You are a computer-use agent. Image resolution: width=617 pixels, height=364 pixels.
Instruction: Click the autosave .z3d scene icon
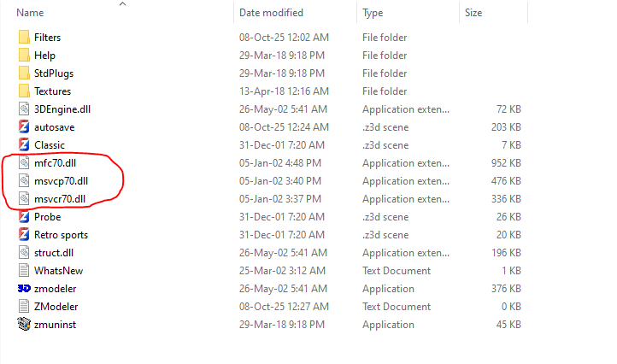[24, 127]
